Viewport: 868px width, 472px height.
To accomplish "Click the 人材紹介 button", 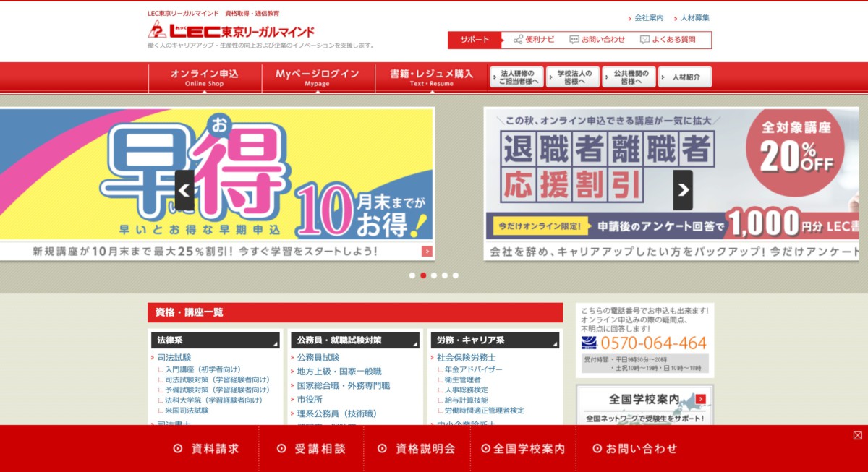I will point(685,77).
